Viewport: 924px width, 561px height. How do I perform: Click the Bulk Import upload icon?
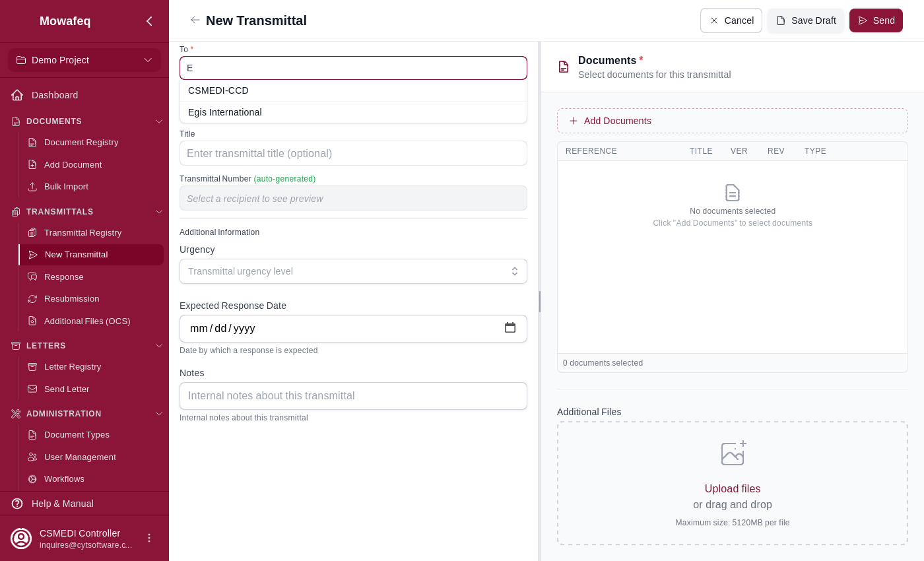pyautogui.click(x=32, y=187)
